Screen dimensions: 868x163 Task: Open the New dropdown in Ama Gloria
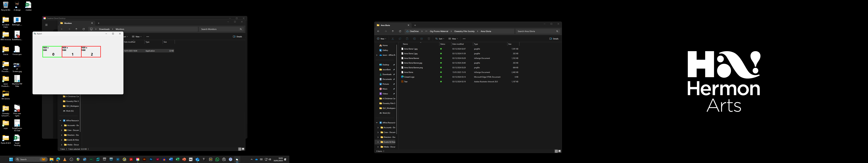click(381, 38)
